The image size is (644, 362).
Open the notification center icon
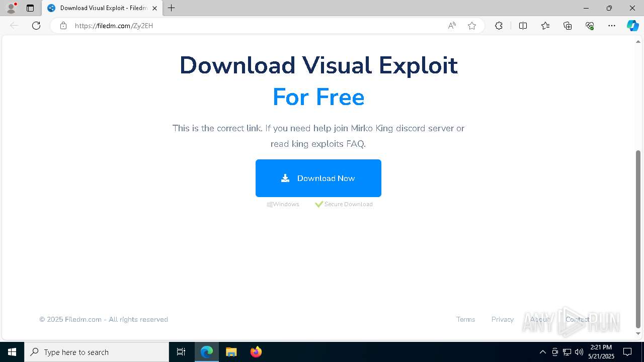627,352
